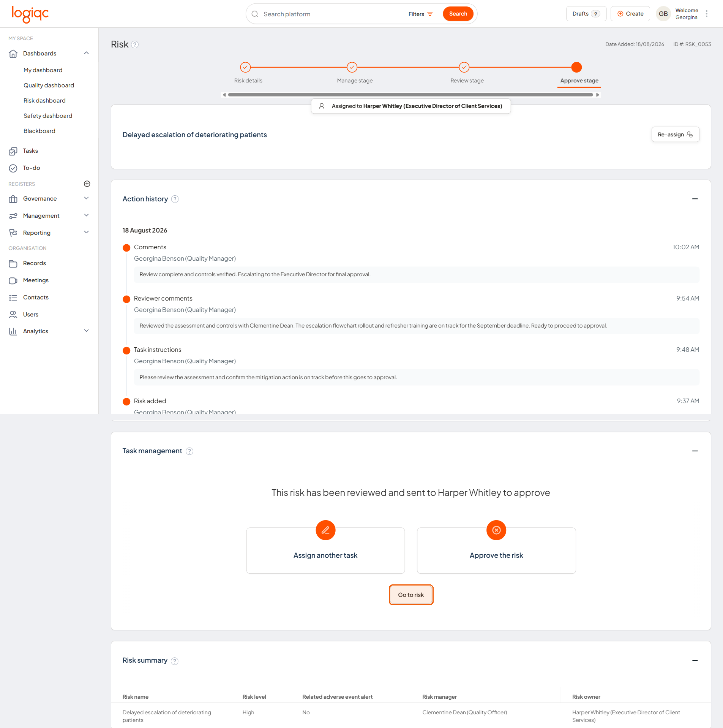Open My dashboard
The image size is (723, 728).
(43, 70)
